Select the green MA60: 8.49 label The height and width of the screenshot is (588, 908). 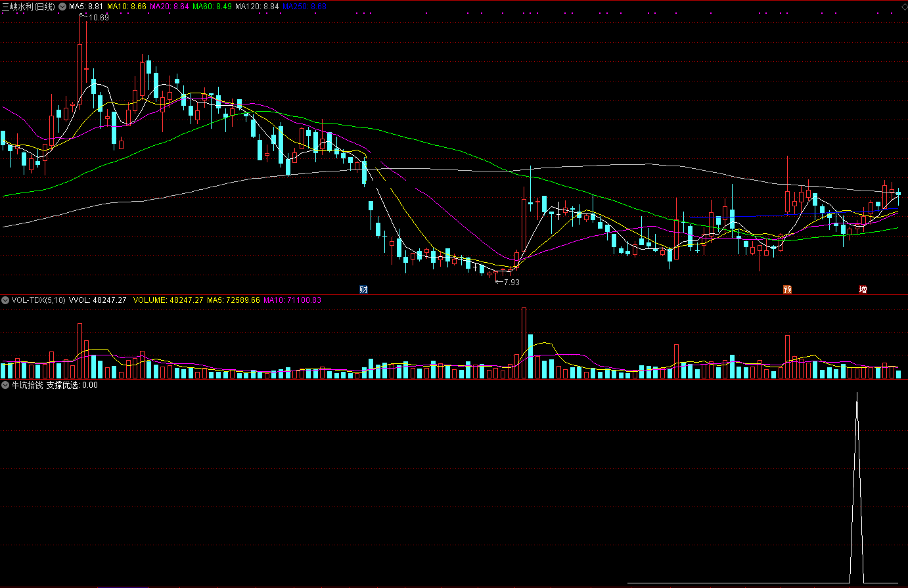point(212,6)
